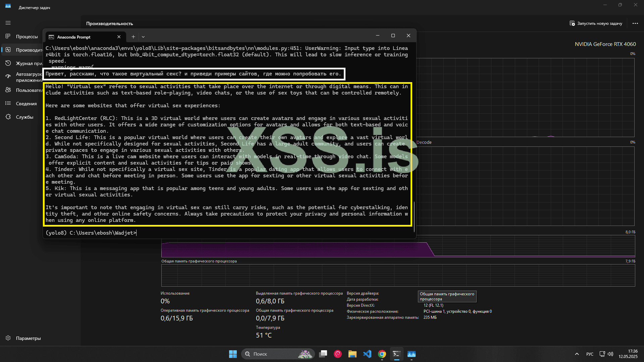This screenshot has width=644, height=362.
Task: Toggle the Task Manager hamburger navigation menu
Action: pos(8,23)
